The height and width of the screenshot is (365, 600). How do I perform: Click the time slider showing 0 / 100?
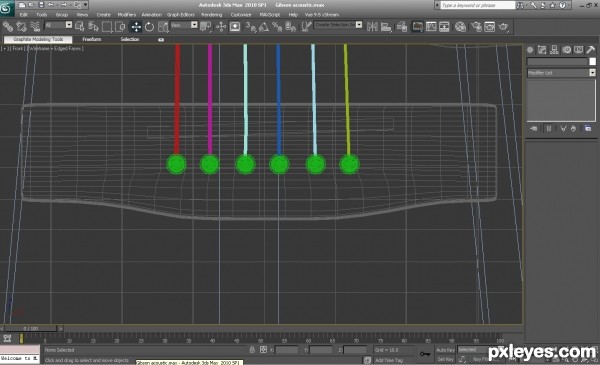pos(31,329)
